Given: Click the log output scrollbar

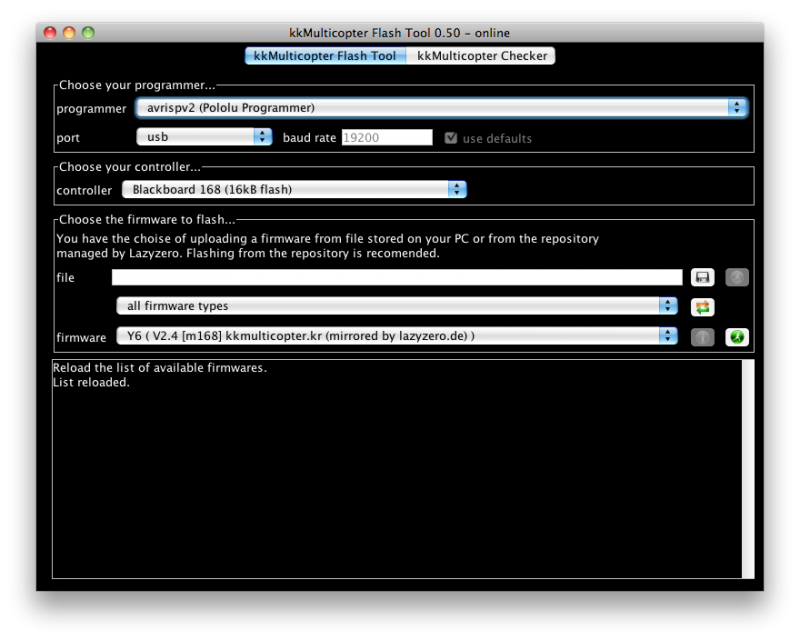Looking at the screenshot, I should (747, 468).
